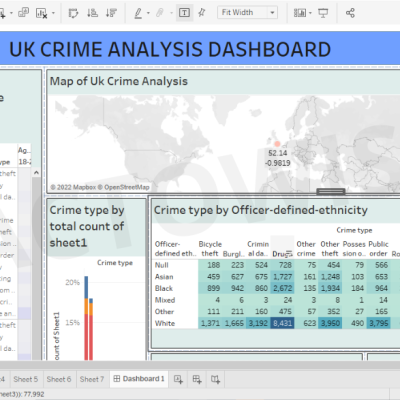Click the 8,431 Drugs cell for White

[282, 323]
